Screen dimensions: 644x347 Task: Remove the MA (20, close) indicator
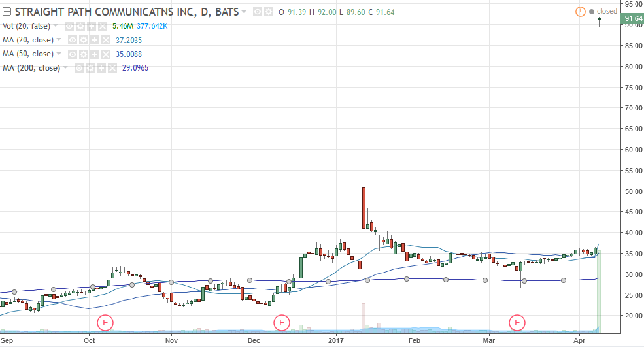coord(106,40)
